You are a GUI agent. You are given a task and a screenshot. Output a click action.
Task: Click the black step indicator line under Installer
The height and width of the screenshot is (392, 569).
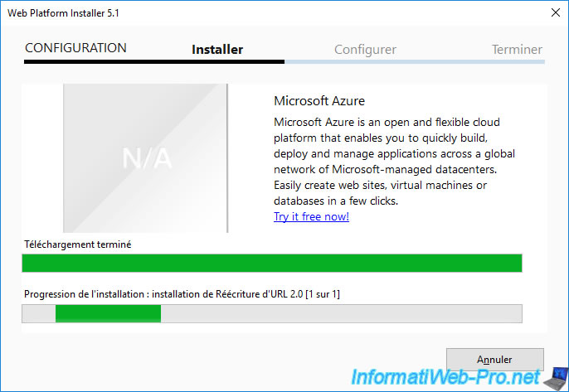[154, 62]
